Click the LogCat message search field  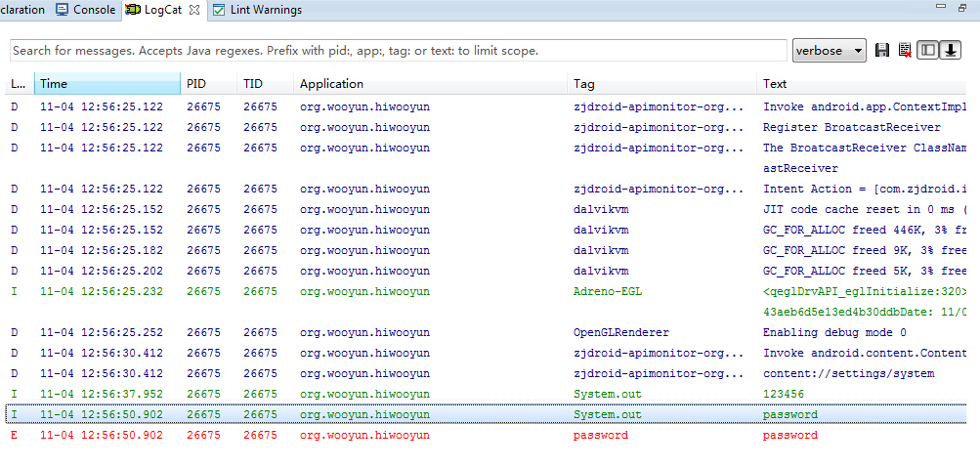[398, 51]
